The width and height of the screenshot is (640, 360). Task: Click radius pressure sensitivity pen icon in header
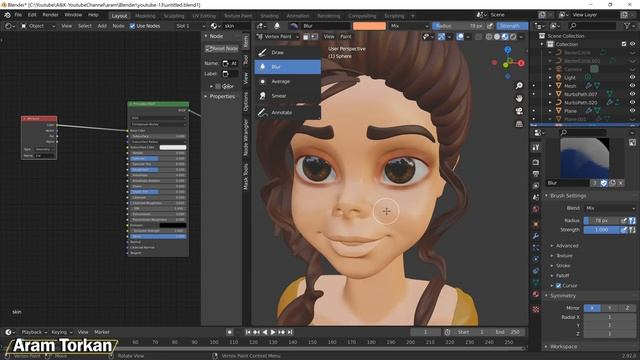[x=490, y=26]
